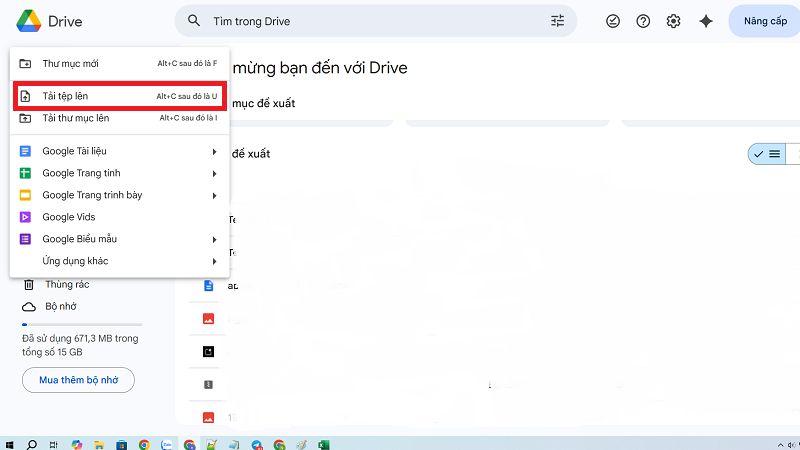Click the Bộ nhớ cloud storage icon
Screen dimensions: 800x450
click(29, 307)
